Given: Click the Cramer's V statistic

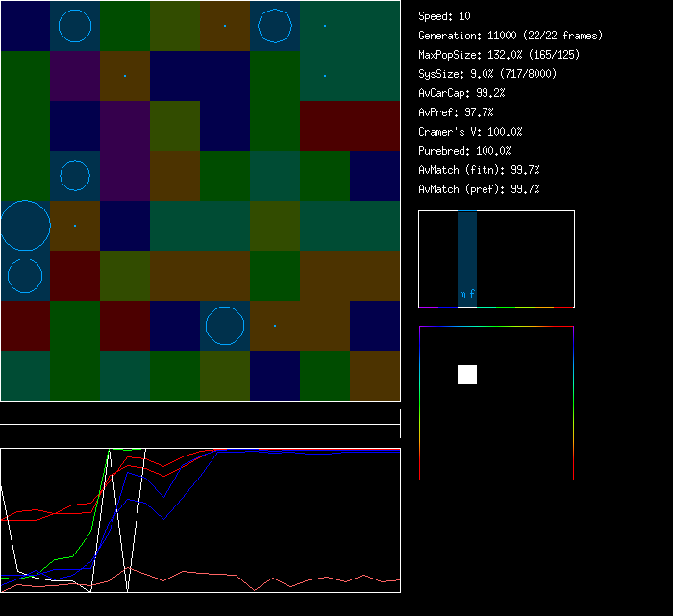Looking at the screenshot, I should click(470, 132).
